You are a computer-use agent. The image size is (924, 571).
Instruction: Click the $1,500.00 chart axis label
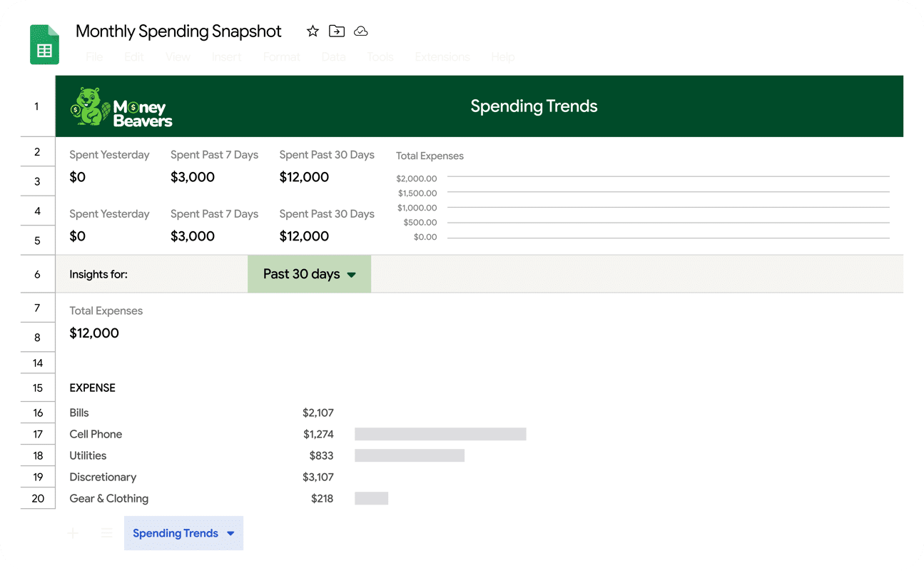(x=417, y=193)
